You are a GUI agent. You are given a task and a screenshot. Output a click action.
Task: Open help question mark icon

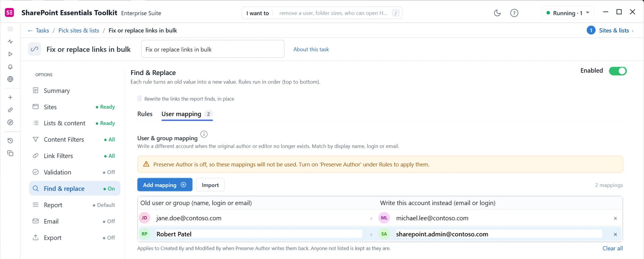click(514, 13)
